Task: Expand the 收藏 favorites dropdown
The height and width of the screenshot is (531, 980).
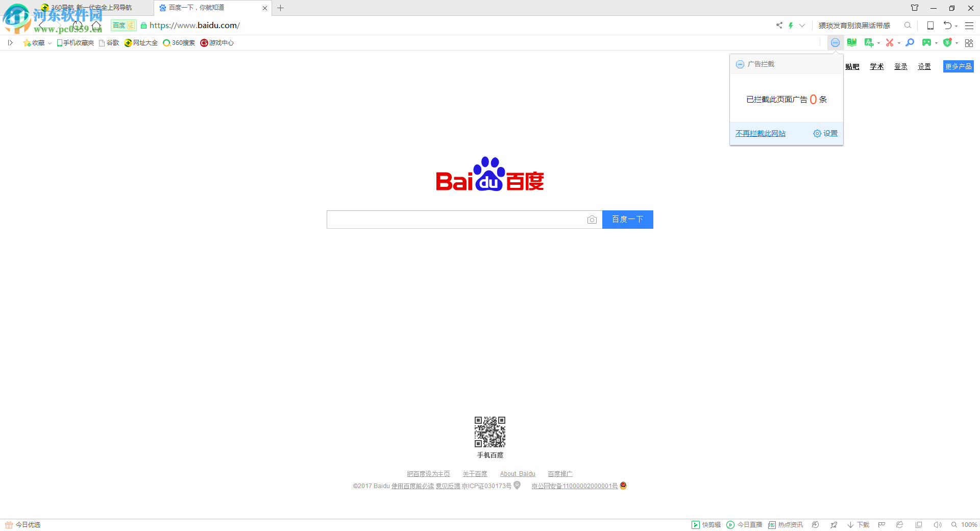Action: (x=49, y=43)
